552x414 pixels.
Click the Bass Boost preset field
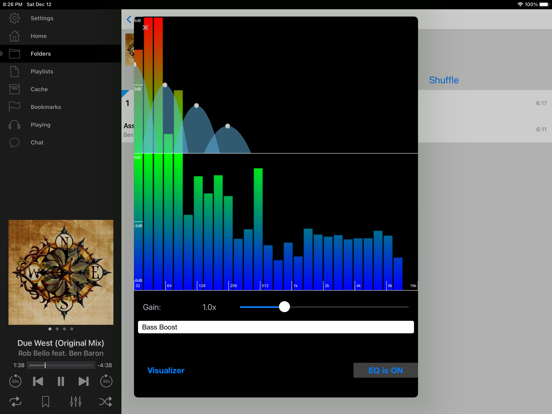tap(276, 327)
